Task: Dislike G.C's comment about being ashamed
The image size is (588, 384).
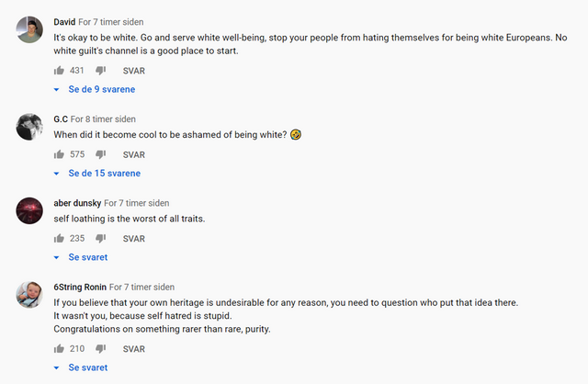Action: (x=100, y=154)
